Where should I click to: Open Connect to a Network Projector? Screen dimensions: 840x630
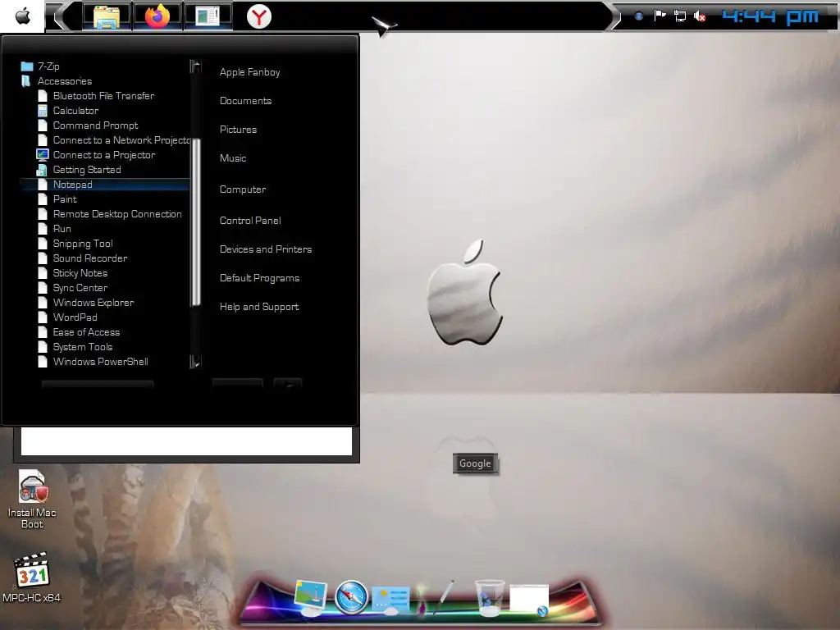[121, 139]
